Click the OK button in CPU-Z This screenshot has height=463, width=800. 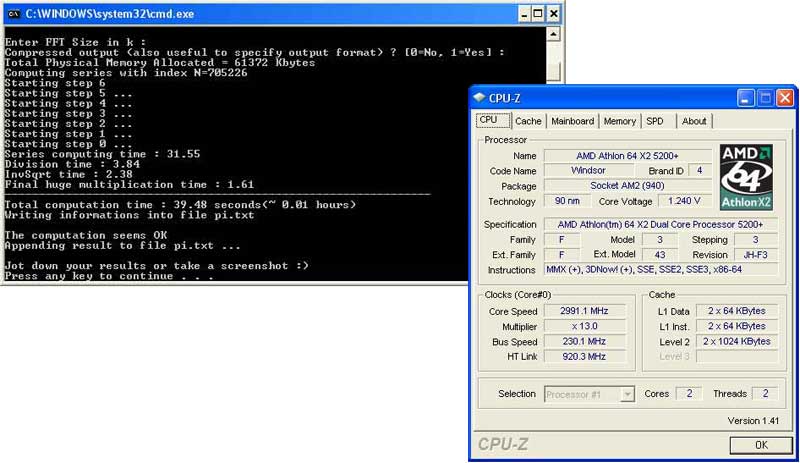pyautogui.click(x=761, y=445)
